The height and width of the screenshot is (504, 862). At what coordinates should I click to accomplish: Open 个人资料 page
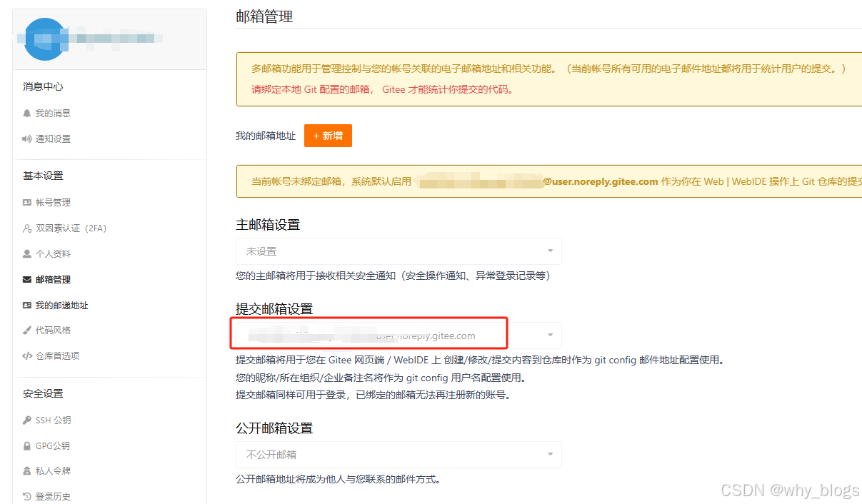click(x=53, y=254)
